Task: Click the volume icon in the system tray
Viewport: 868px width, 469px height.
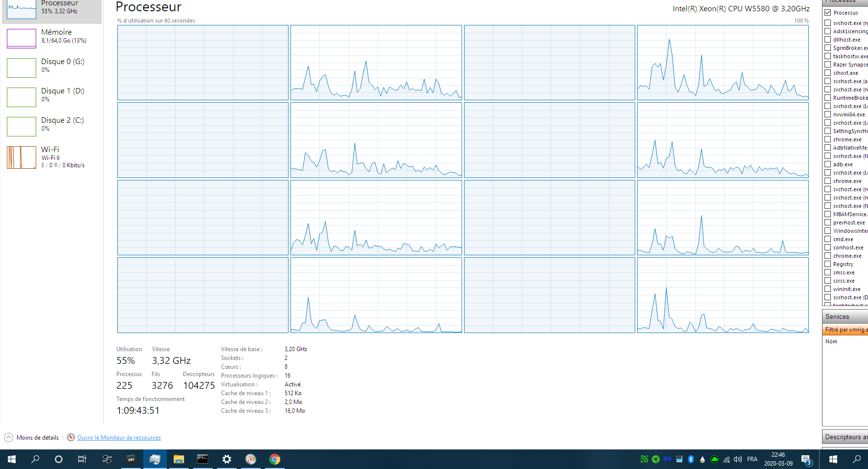Action: click(x=737, y=459)
